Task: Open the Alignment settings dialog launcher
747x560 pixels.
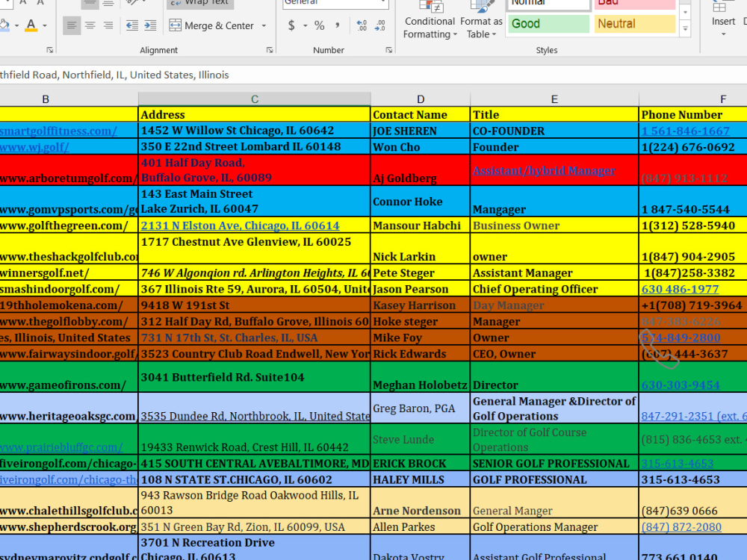Action: [270, 50]
